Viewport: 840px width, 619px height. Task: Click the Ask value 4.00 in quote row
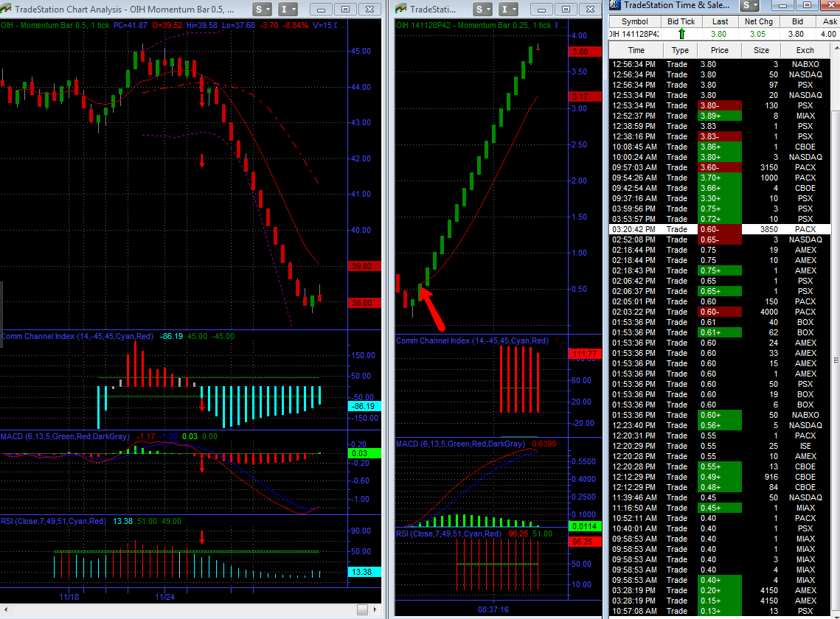828,34
